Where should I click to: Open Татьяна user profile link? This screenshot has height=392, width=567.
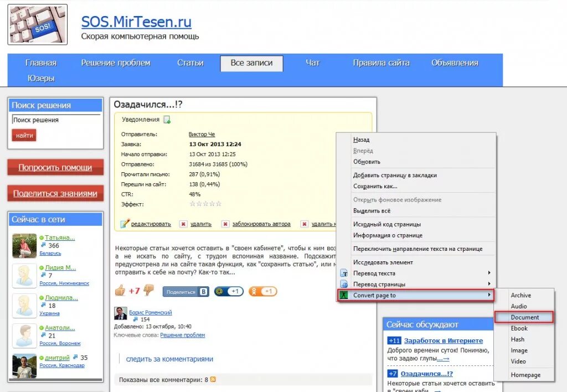click(x=60, y=238)
